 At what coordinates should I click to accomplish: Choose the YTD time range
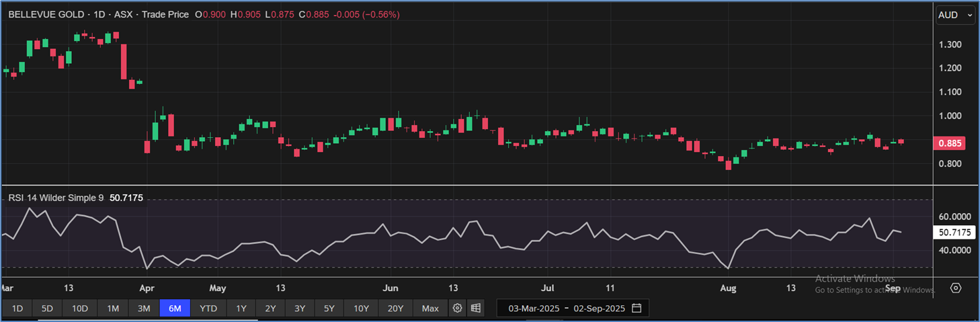click(x=208, y=309)
